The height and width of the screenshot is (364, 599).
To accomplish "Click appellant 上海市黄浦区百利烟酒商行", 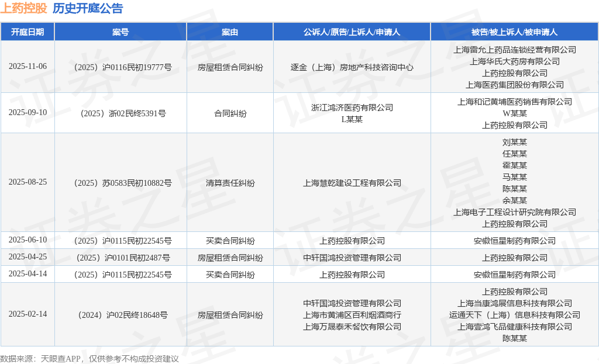I will point(352,315).
